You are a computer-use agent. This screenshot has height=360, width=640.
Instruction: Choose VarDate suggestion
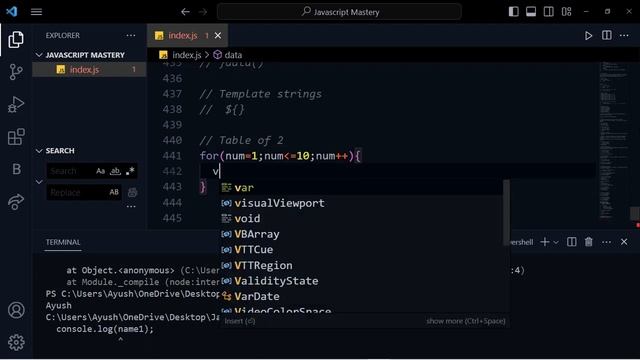coord(362,297)
